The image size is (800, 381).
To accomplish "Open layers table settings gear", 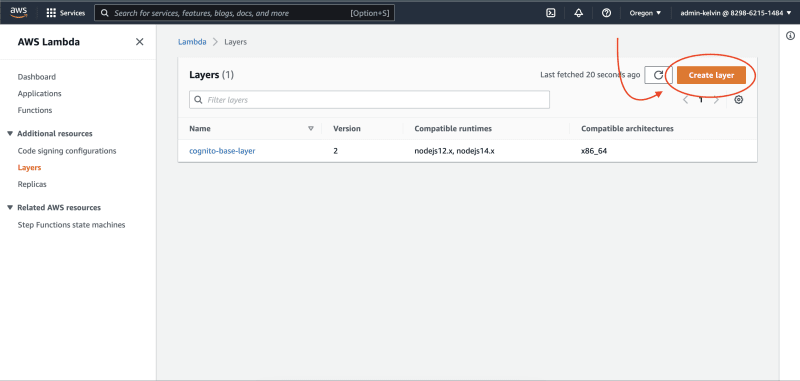I will click(738, 99).
